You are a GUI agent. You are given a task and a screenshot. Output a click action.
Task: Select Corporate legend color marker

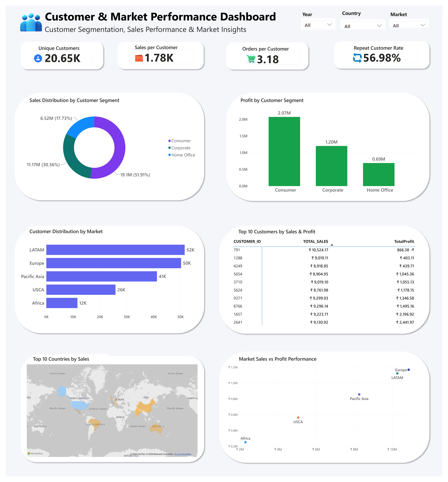click(169, 148)
